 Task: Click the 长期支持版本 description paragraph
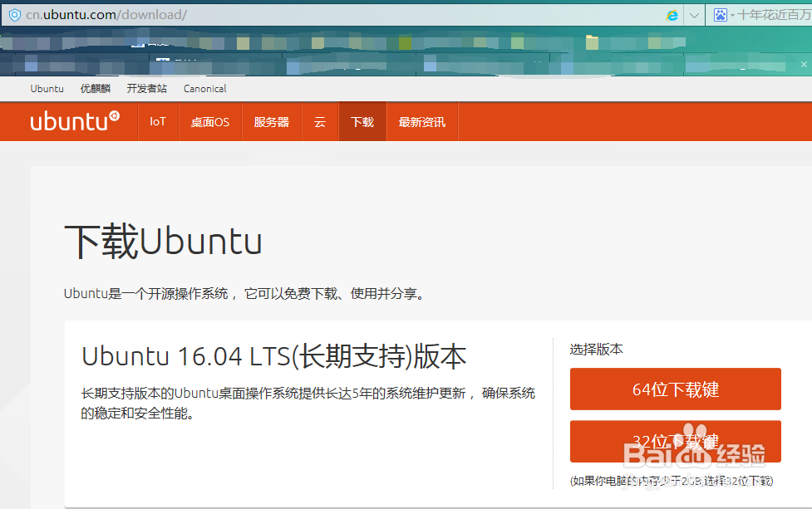click(308, 403)
